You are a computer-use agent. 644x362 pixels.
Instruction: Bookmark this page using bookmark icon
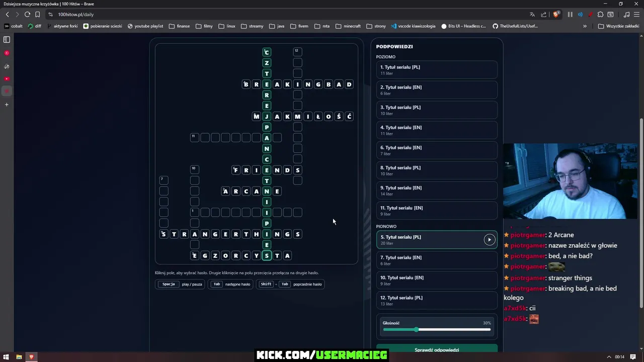pyautogui.click(x=37, y=15)
